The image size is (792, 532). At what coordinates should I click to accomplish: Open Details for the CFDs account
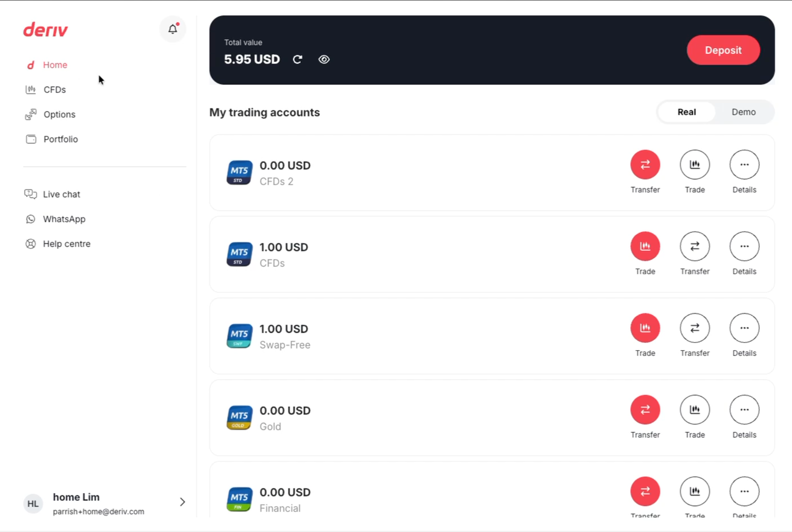point(744,246)
